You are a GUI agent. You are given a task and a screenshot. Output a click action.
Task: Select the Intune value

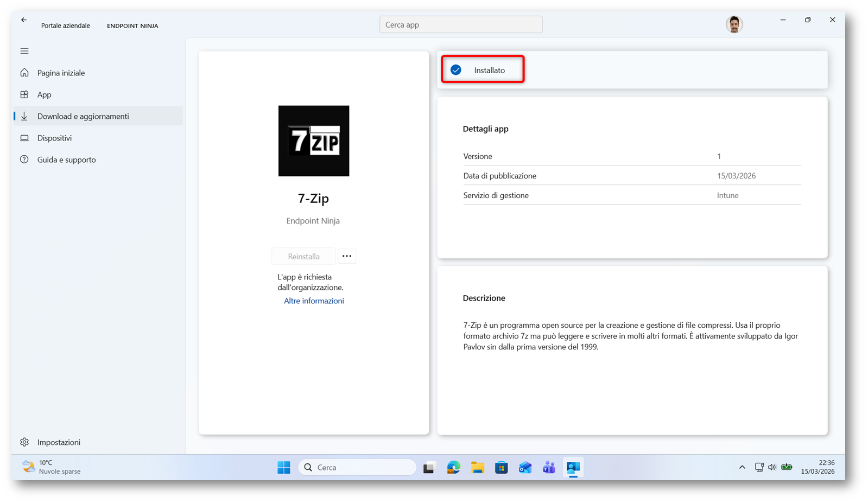[x=727, y=195]
